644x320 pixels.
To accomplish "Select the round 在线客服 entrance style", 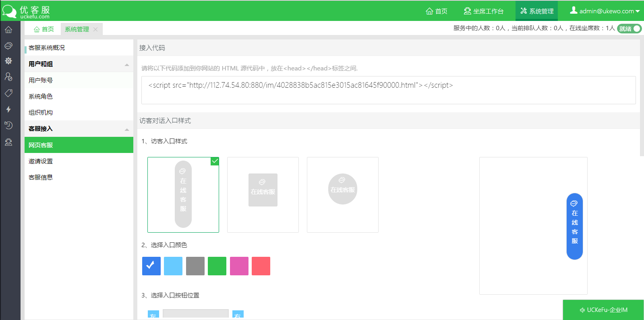I will 343,195.
